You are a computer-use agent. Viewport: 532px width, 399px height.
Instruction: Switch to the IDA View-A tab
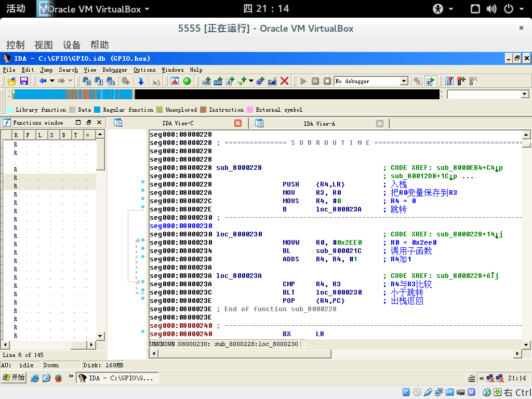pyautogui.click(x=319, y=124)
